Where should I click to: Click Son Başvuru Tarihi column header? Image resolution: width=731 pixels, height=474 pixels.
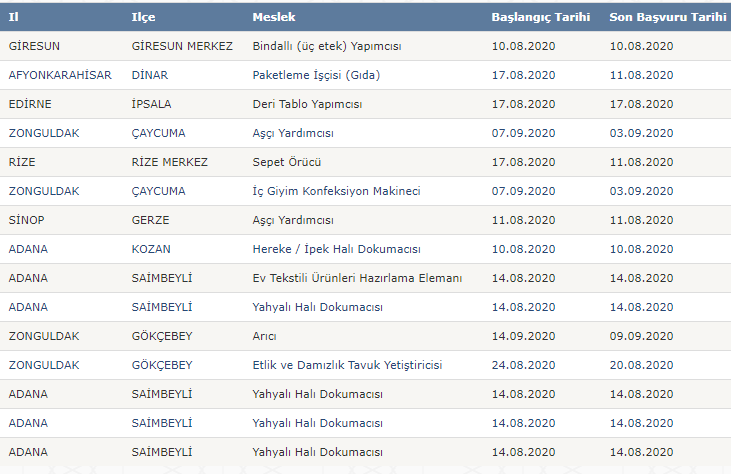pos(667,17)
